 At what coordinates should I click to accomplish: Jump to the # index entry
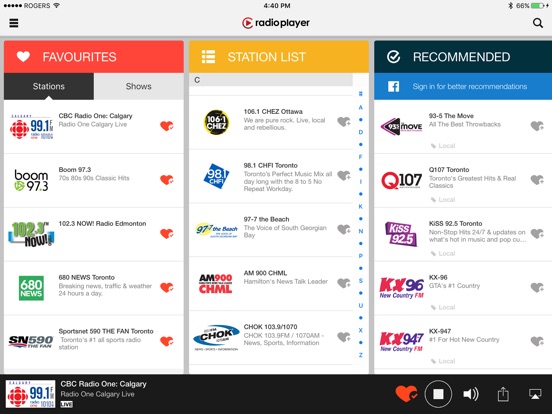360,94
